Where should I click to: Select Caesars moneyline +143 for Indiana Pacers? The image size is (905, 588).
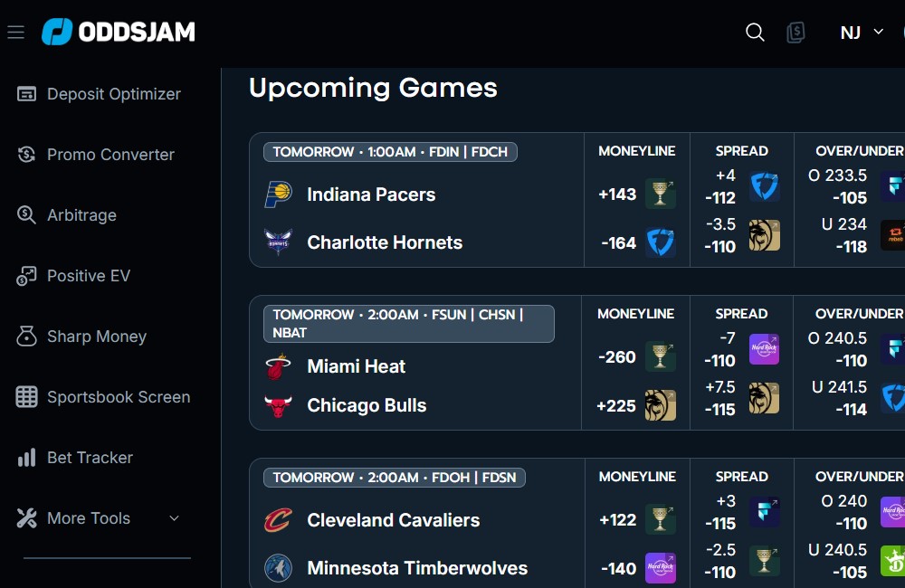click(661, 194)
